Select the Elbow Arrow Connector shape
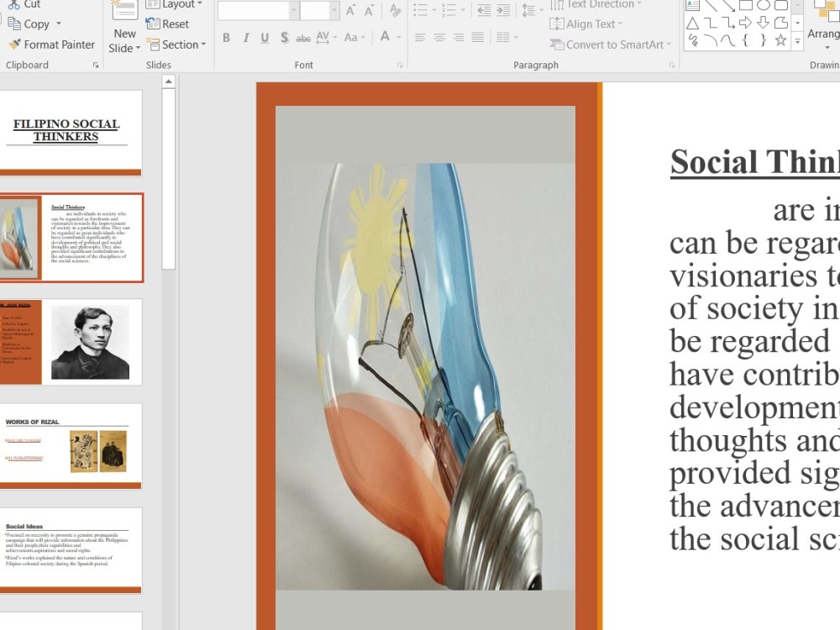This screenshot has width=840, height=630. pyautogui.click(x=728, y=23)
